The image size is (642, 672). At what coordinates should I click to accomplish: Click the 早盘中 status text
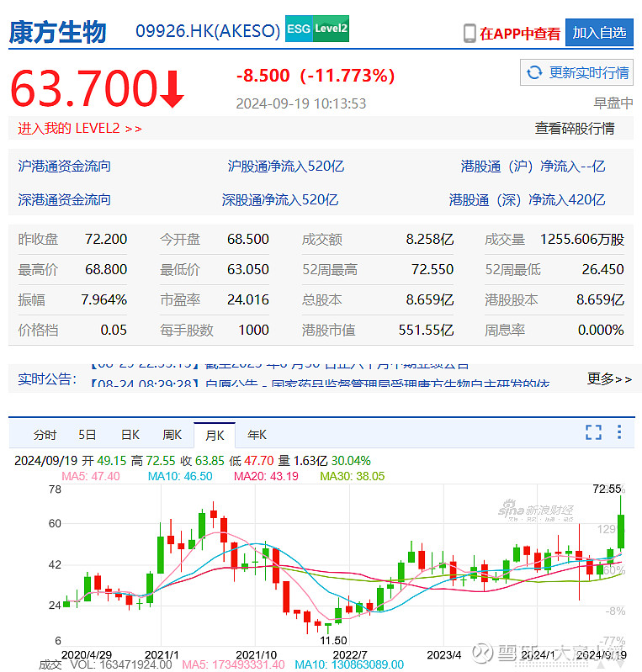[x=613, y=103]
